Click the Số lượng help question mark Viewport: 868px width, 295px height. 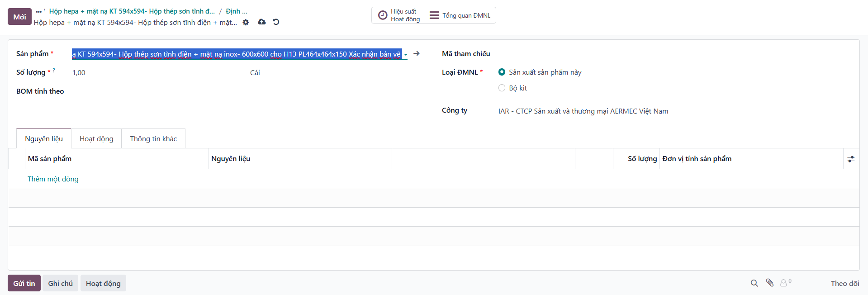54,70
